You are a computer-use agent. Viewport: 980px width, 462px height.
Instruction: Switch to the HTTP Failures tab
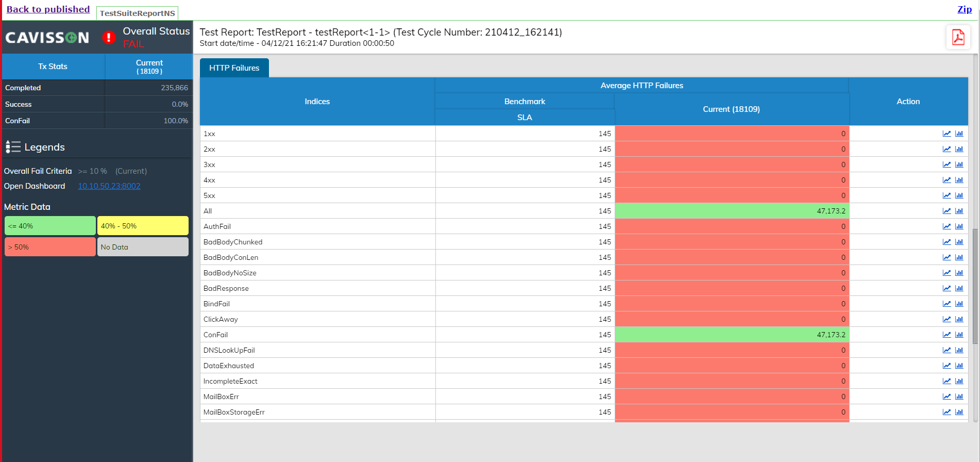234,68
